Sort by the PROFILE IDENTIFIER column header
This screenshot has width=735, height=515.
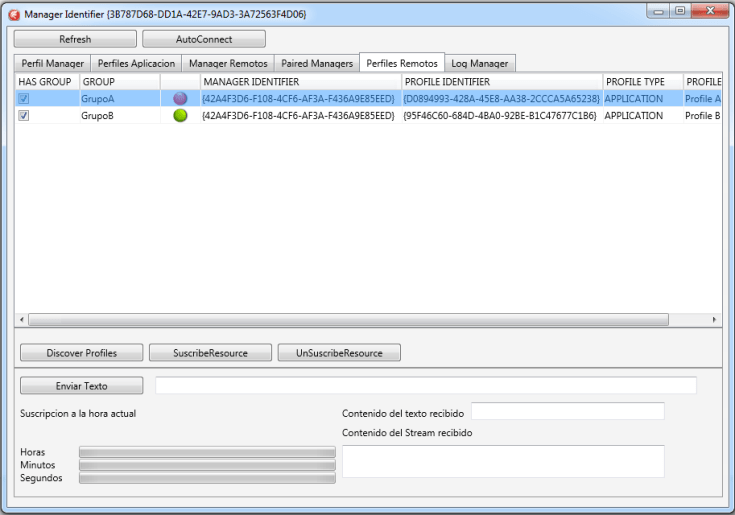[499, 81]
